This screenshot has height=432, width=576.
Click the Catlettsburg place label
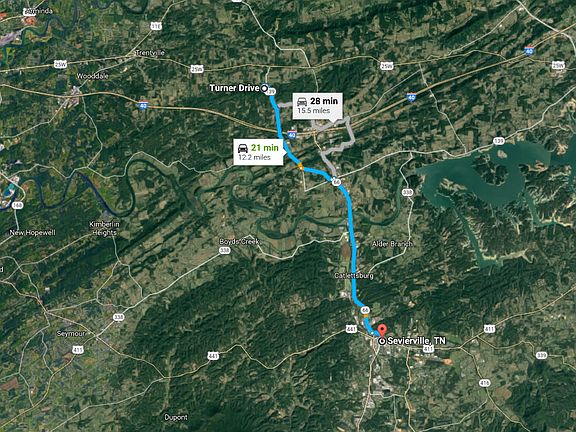point(354,276)
